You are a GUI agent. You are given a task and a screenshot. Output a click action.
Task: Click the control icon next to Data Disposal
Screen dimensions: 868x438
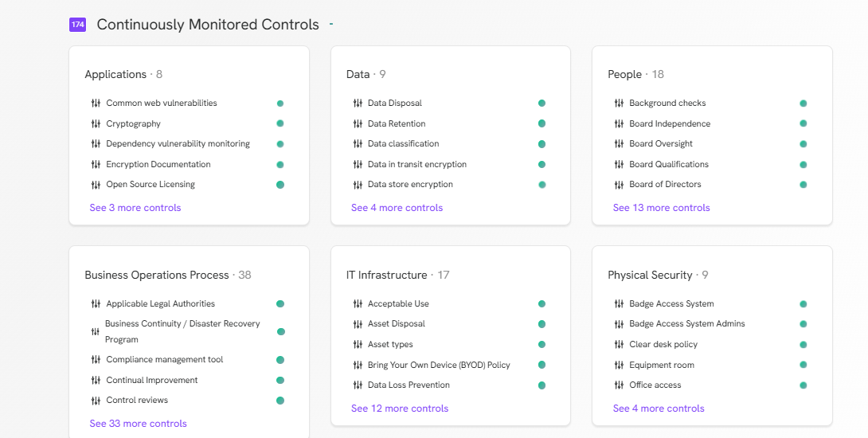358,103
